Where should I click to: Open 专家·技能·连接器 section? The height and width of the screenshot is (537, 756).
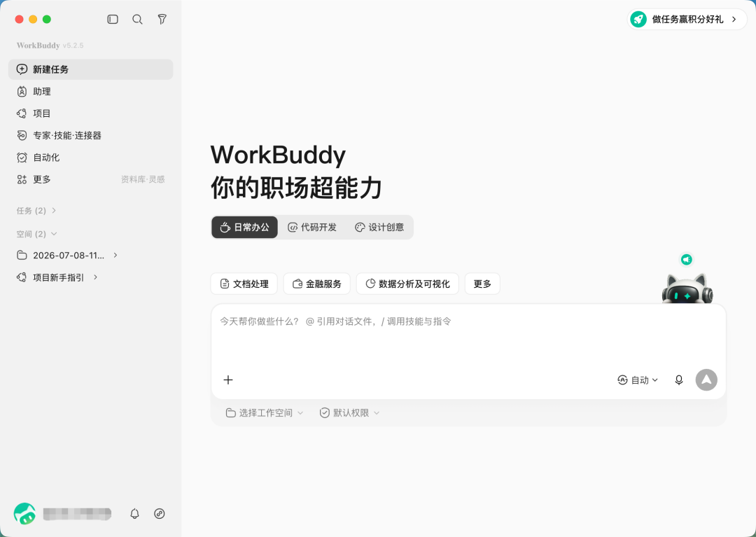[90, 135]
